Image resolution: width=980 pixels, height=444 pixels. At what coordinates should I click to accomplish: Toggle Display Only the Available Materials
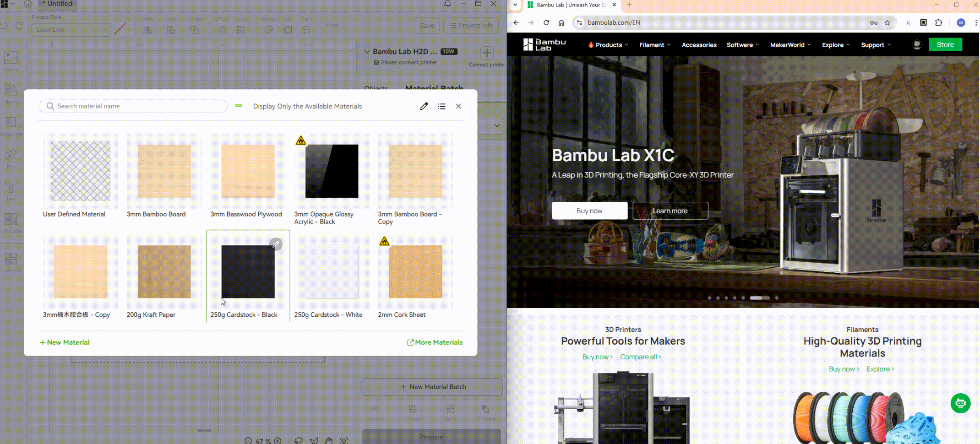point(241,106)
